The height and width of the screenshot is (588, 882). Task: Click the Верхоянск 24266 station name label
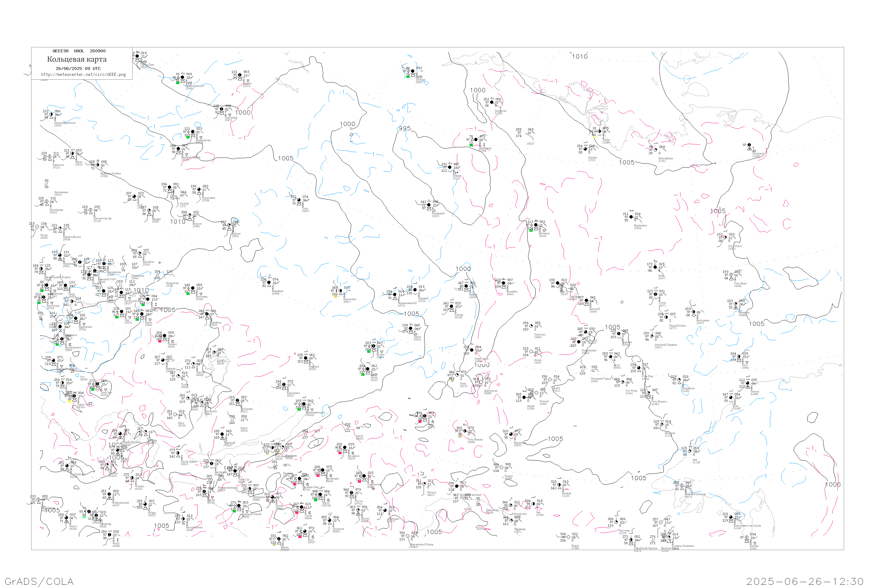coord(640,226)
